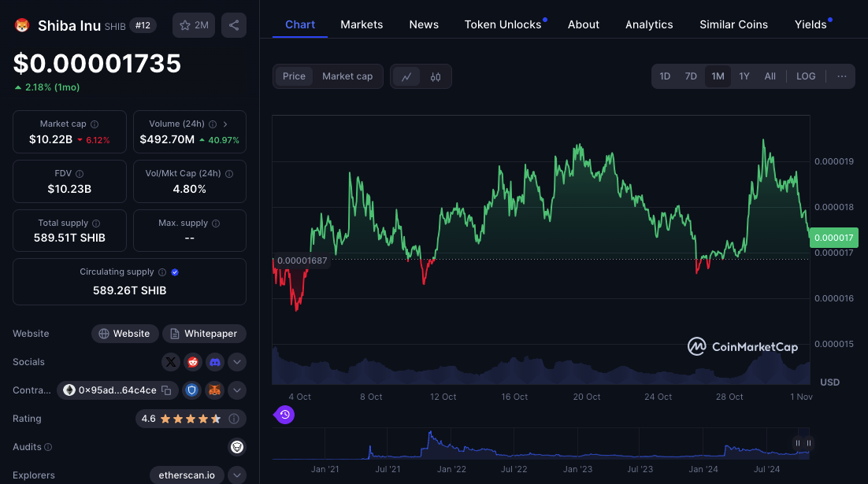Image resolution: width=868 pixels, height=484 pixels.
Task: Switch to candlestick chart view
Action: pos(436,77)
